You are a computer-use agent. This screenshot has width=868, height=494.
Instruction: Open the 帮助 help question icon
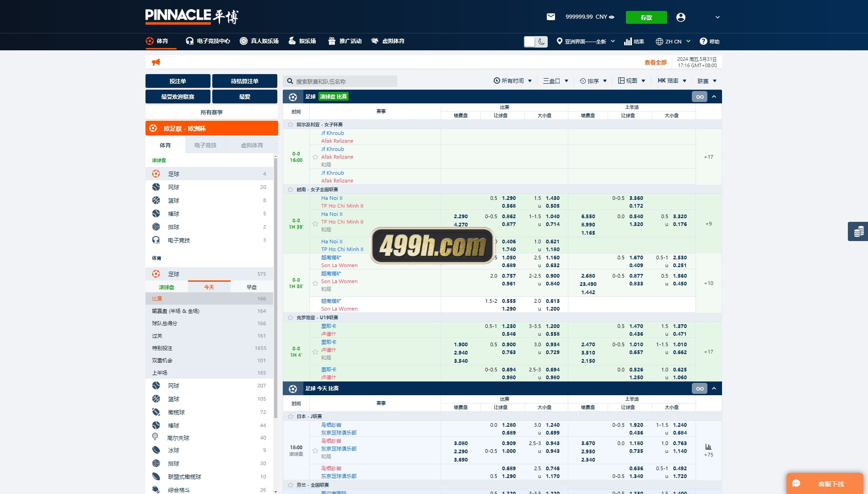point(703,41)
